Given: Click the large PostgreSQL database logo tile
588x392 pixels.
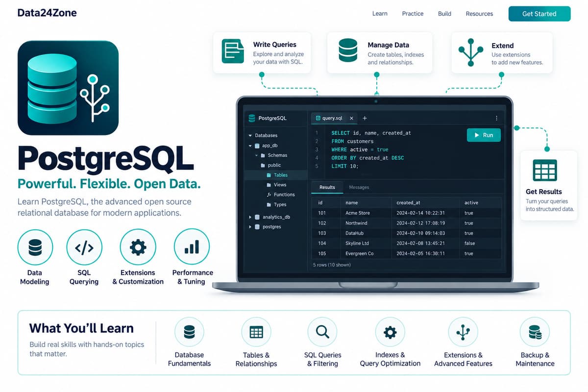Looking at the screenshot, I should click(68, 88).
